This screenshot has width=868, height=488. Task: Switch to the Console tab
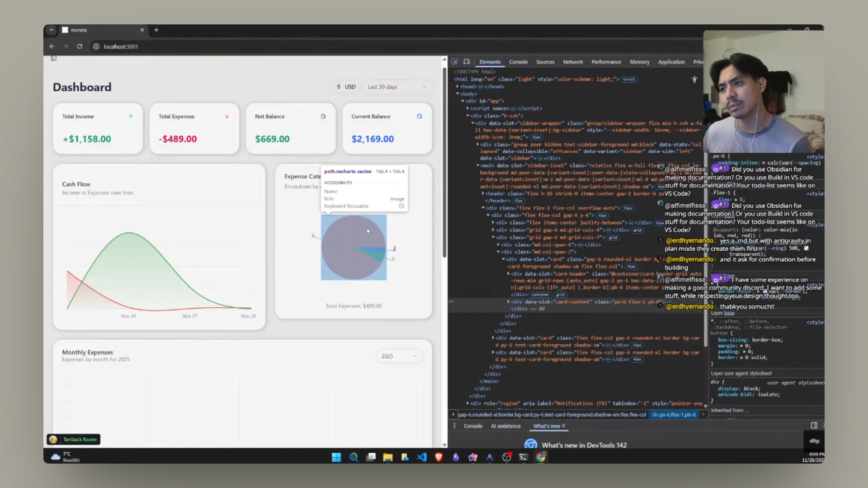518,62
